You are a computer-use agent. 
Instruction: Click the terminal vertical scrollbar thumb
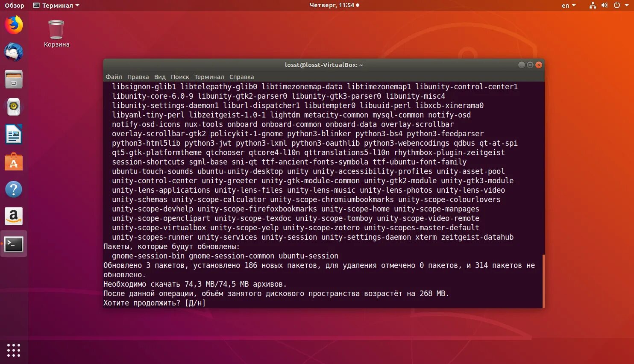point(543,281)
